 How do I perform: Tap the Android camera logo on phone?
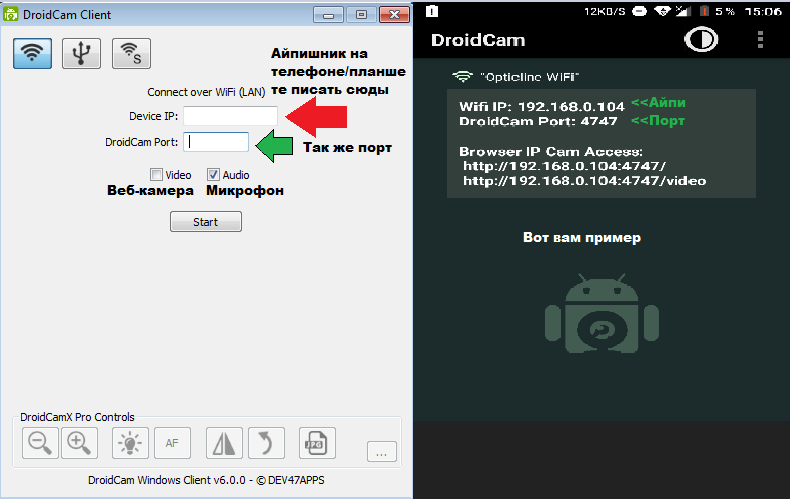coord(602,313)
